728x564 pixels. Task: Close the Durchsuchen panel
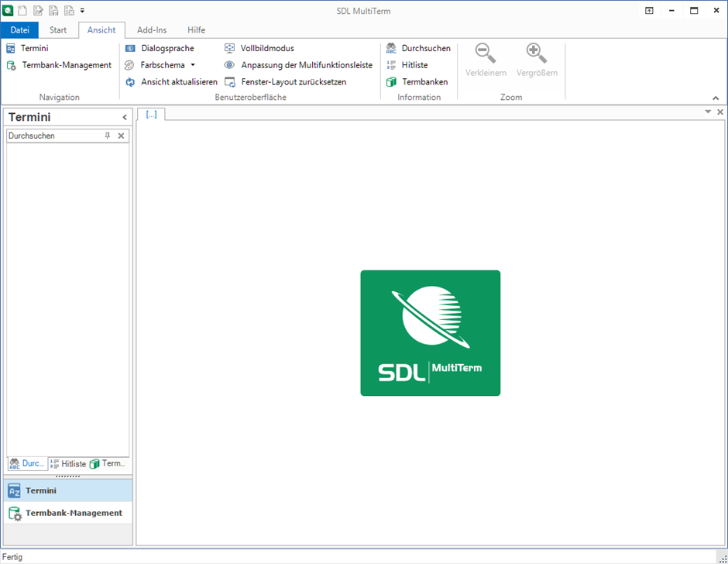pos(121,136)
